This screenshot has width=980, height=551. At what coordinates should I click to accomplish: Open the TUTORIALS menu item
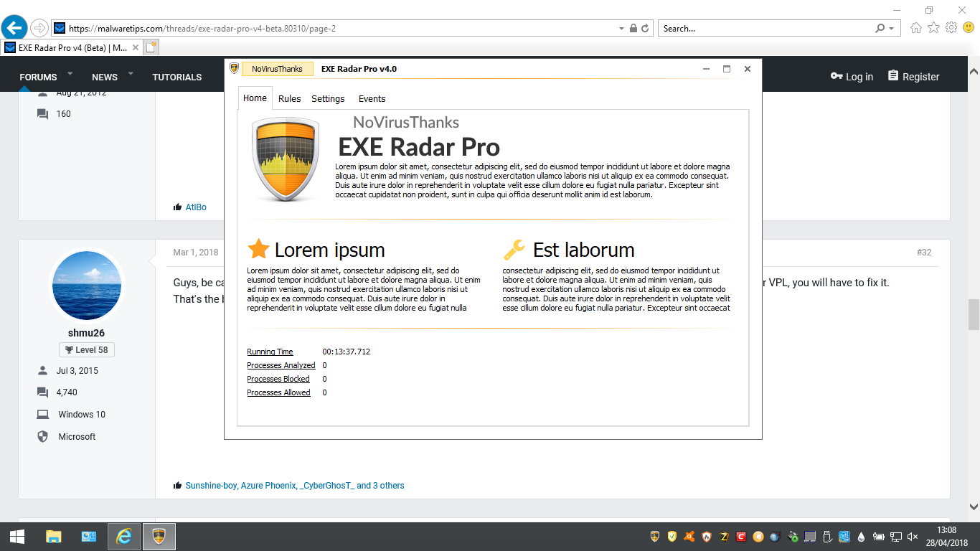coord(177,77)
